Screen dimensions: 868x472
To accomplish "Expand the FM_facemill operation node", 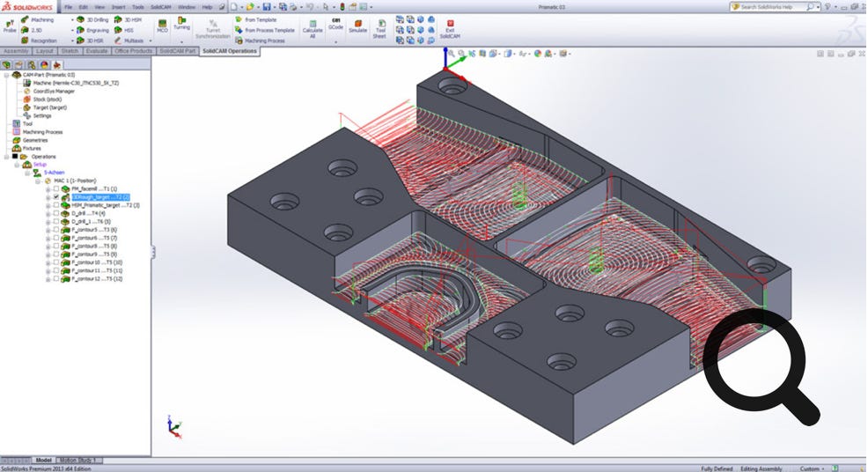I will tap(48, 189).
